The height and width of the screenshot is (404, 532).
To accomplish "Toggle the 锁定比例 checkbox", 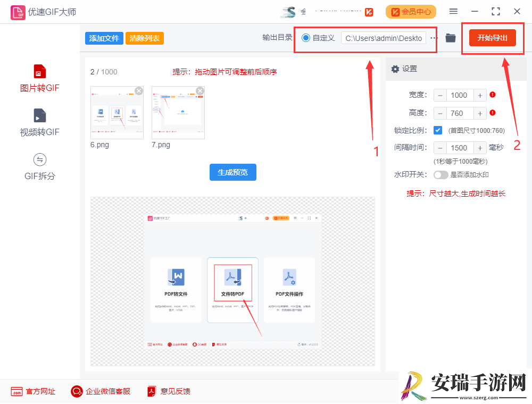I will pos(438,130).
